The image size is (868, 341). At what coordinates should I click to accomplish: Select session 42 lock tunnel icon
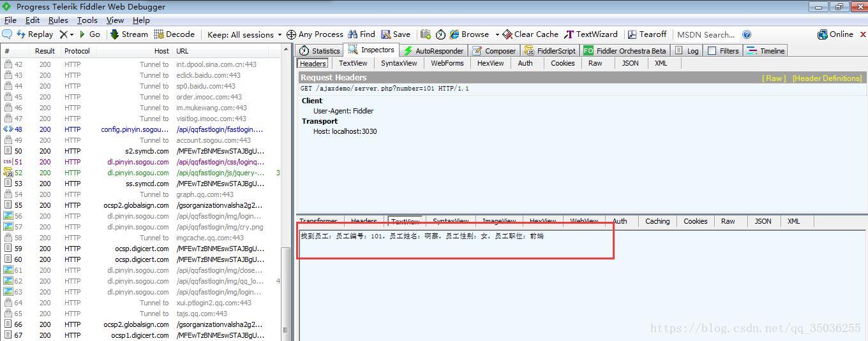point(8,64)
